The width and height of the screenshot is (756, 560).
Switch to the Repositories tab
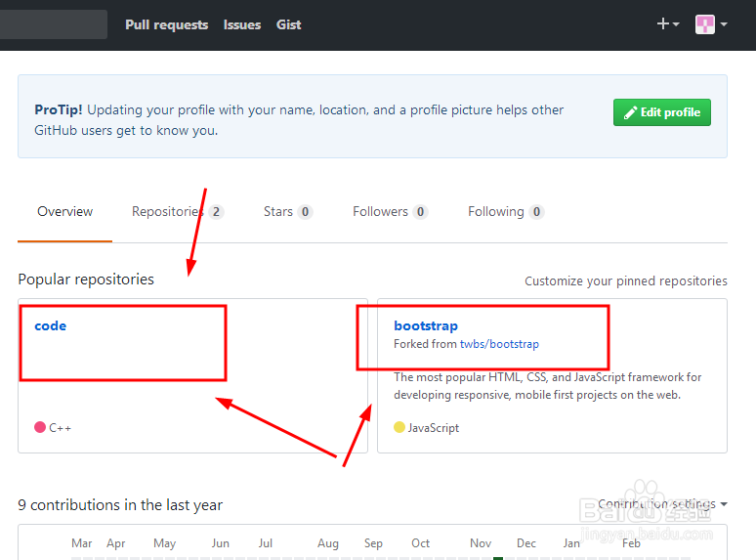178,212
